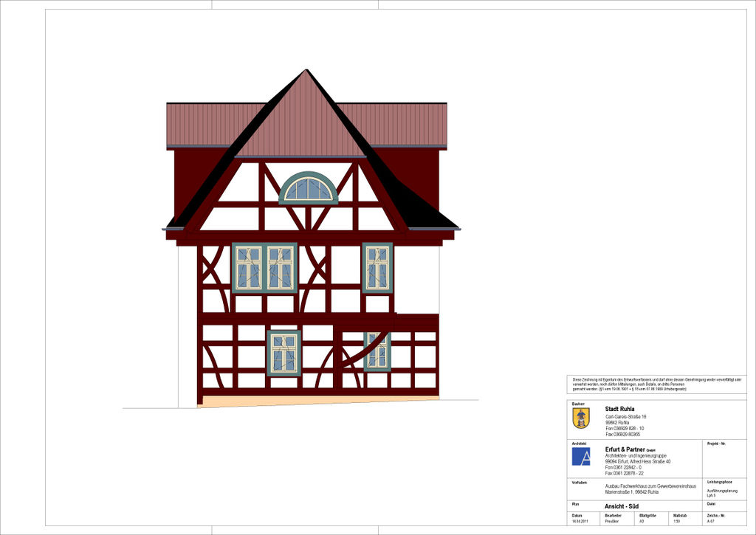Click the beige foundation strip under house
This screenshot has width=756, height=535.
(x=319, y=401)
